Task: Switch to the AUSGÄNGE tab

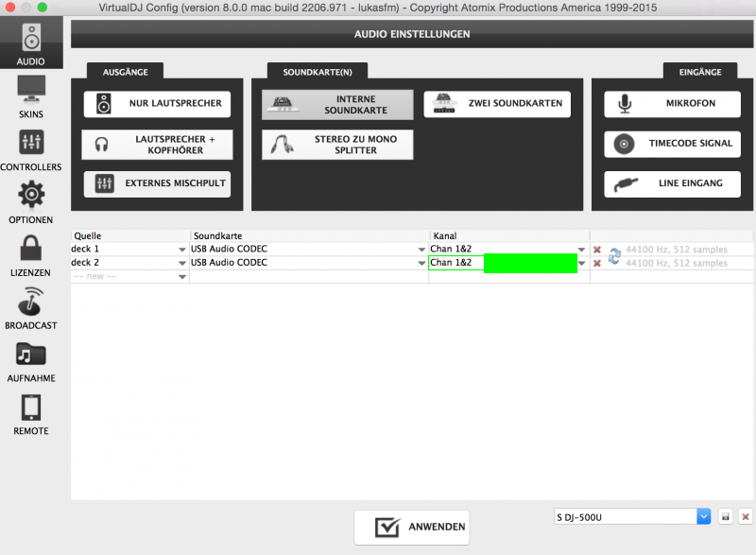Action: click(126, 71)
